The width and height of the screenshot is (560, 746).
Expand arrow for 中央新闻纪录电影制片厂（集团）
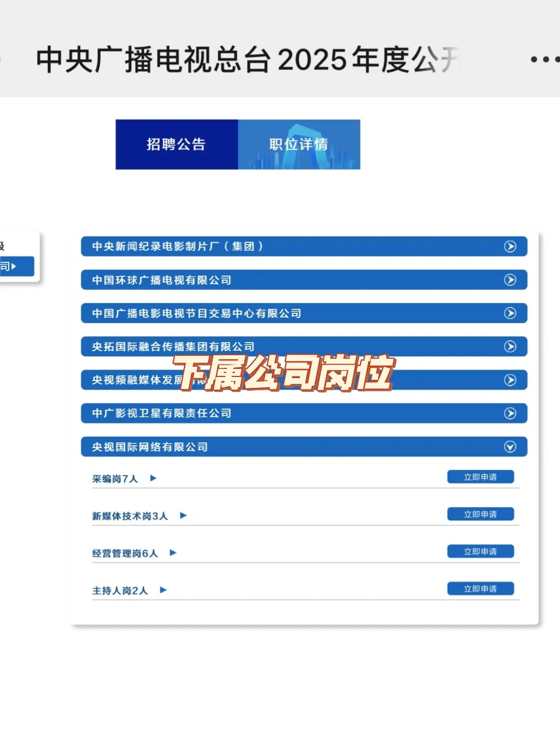pyautogui.click(x=510, y=246)
